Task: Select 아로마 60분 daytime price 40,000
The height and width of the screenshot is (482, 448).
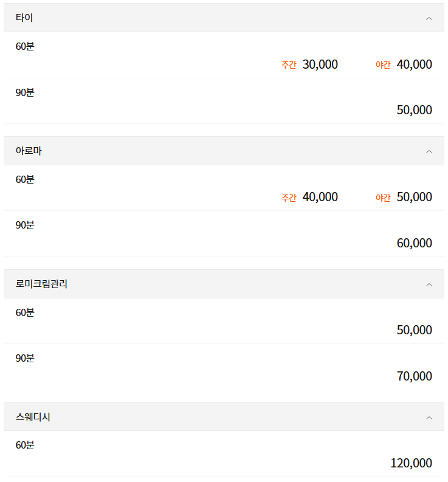Action: pos(320,197)
